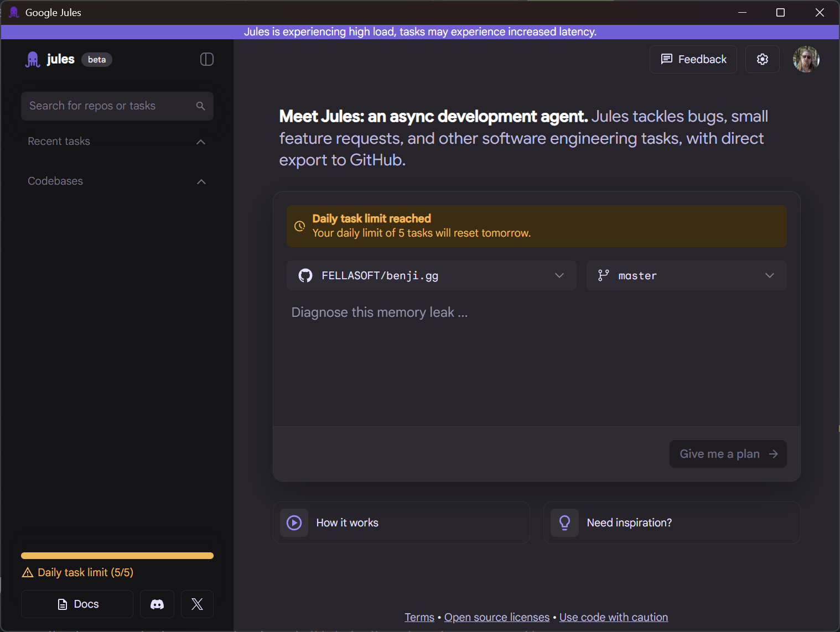Open the How it works card
The width and height of the screenshot is (840, 632).
point(401,523)
